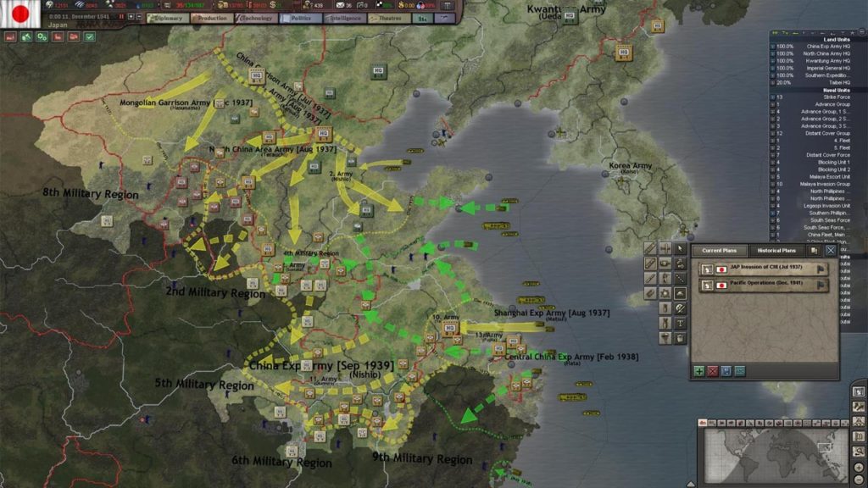The width and height of the screenshot is (868, 488).
Task: Expand Kwantung Army HQ tree entry
Action: tap(773, 61)
